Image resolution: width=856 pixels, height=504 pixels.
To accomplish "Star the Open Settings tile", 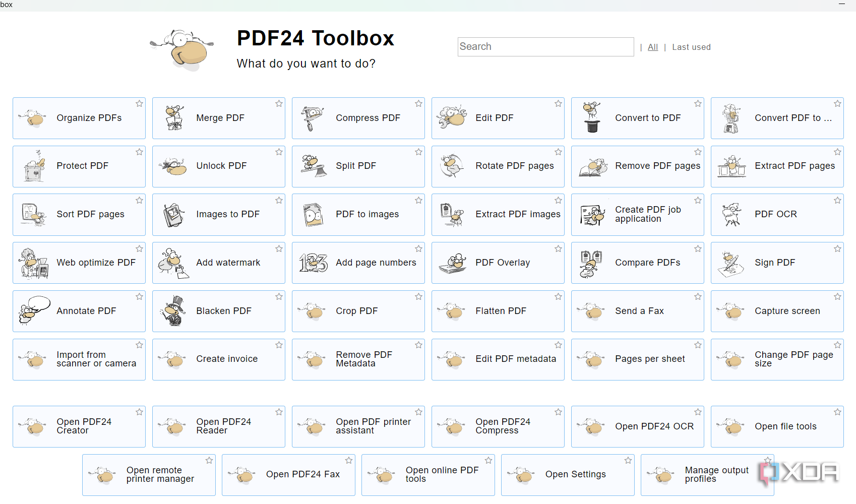I will click(x=628, y=461).
